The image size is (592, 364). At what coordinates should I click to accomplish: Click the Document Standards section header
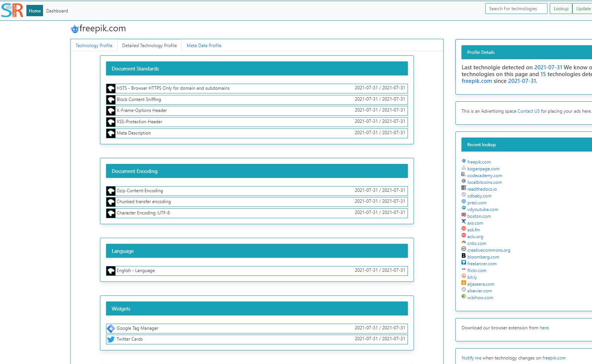click(257, 69)
